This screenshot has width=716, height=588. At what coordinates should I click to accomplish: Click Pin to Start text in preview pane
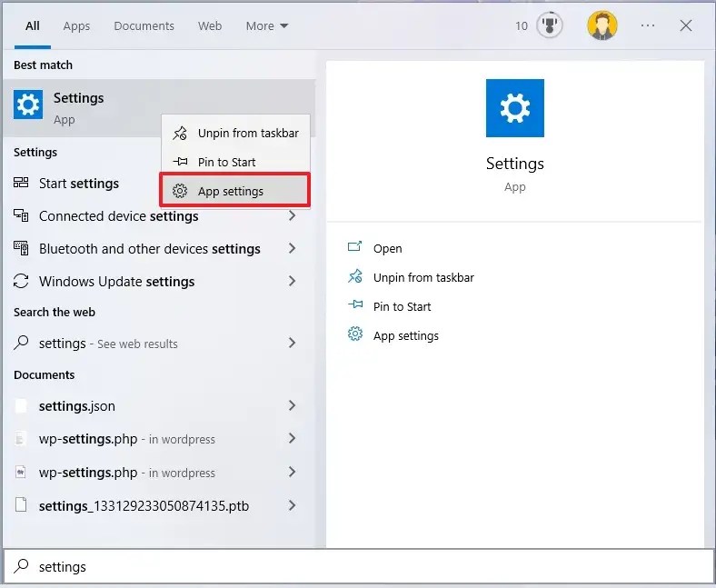[x=402, y=306]
